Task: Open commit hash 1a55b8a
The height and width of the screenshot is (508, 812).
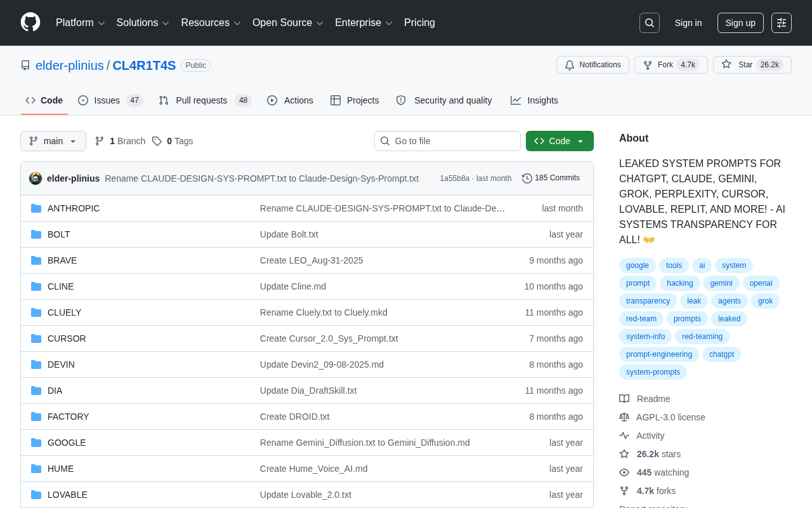Action: (455, 178)
